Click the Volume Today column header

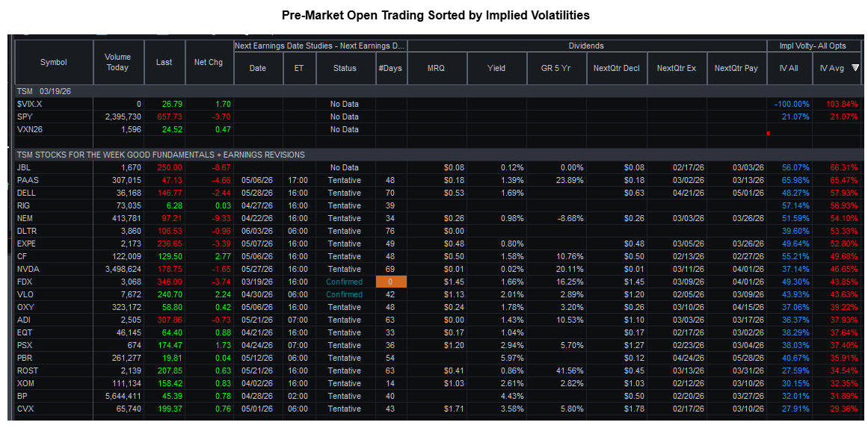[x=117, y=62]
